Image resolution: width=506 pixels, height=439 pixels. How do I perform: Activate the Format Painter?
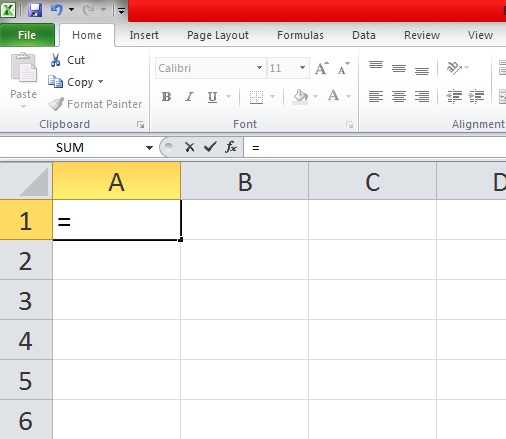[x=95, y=104]
